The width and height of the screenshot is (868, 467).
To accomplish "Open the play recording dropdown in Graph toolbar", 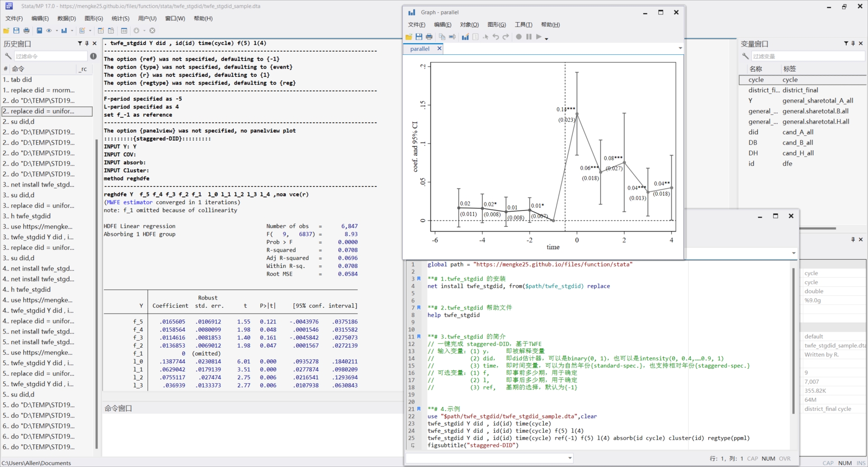I will [x=546, y=38].
